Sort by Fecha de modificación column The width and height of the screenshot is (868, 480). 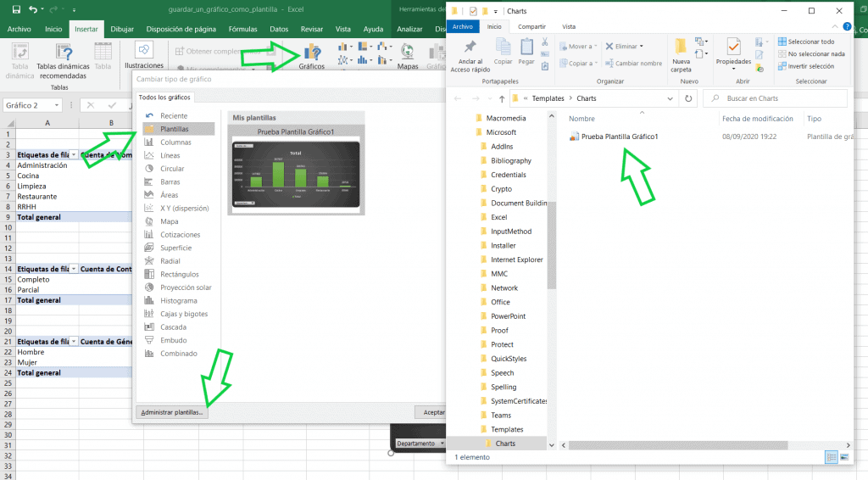click(x=757, y=119)
